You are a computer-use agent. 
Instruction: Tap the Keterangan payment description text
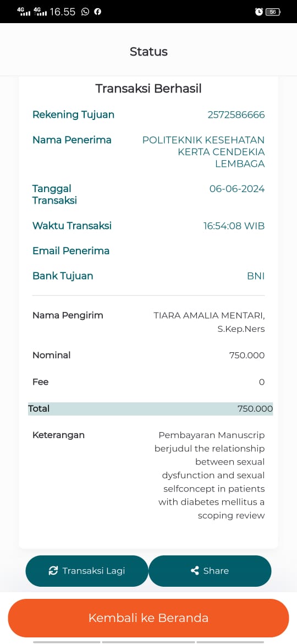(210, 475)
